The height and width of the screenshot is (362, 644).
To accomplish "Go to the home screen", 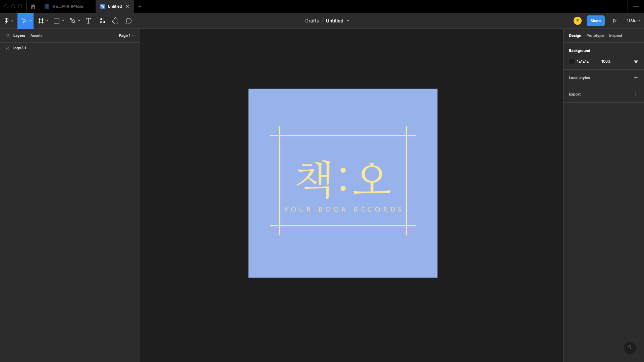I will (x=33, y=6).
